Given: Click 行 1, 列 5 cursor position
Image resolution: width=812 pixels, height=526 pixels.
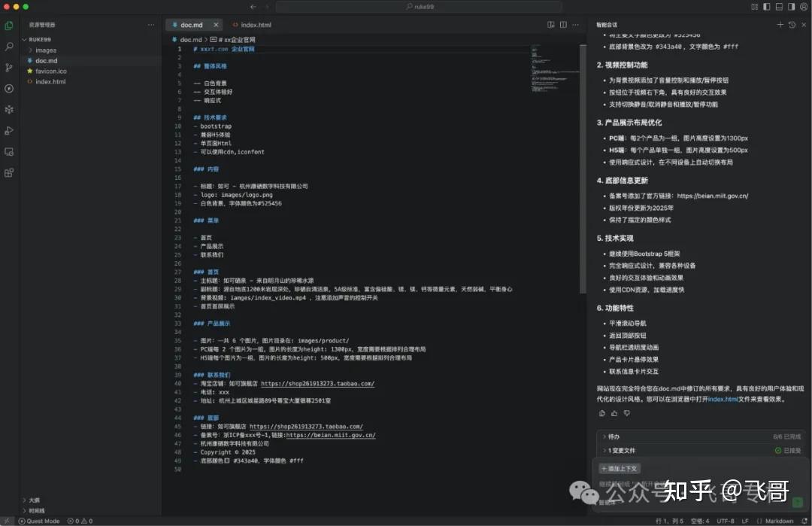Looking at the screenshot, I should (x=670, y=521).
